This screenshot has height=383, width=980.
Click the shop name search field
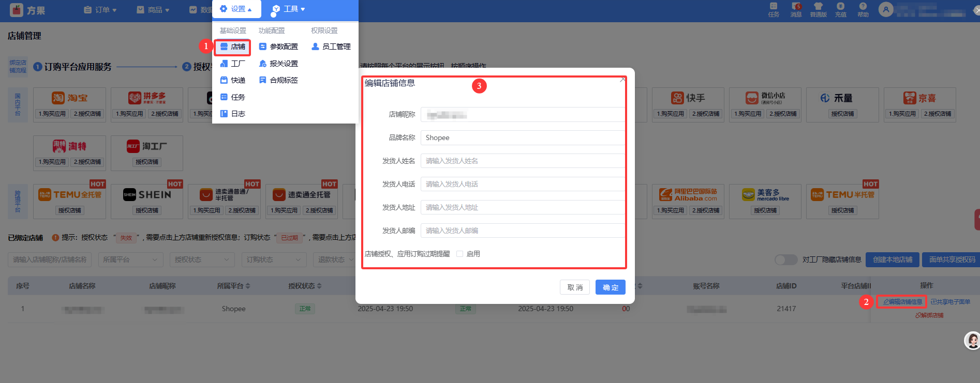coord(50,259)
